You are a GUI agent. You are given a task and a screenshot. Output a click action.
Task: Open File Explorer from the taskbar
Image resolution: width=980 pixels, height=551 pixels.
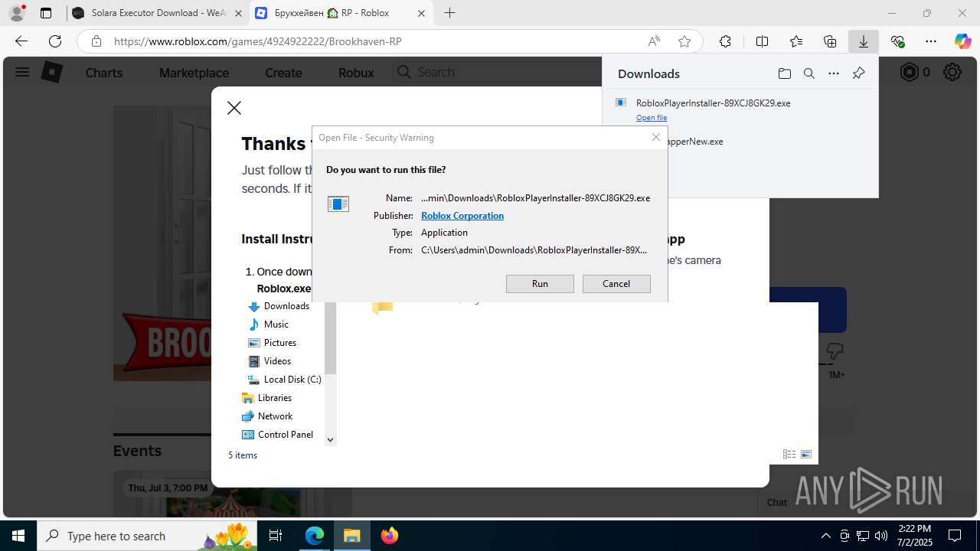[352, 536]
